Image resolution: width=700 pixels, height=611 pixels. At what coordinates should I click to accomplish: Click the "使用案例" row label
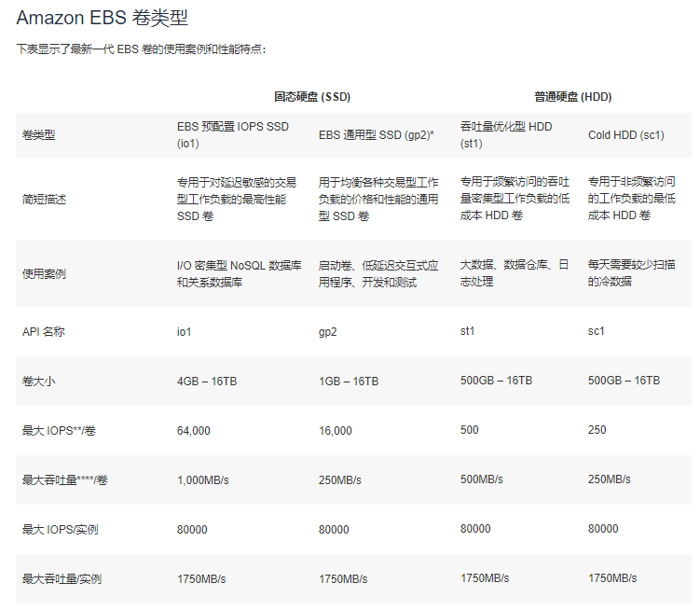pyautogui.click(x=44, y=274)
